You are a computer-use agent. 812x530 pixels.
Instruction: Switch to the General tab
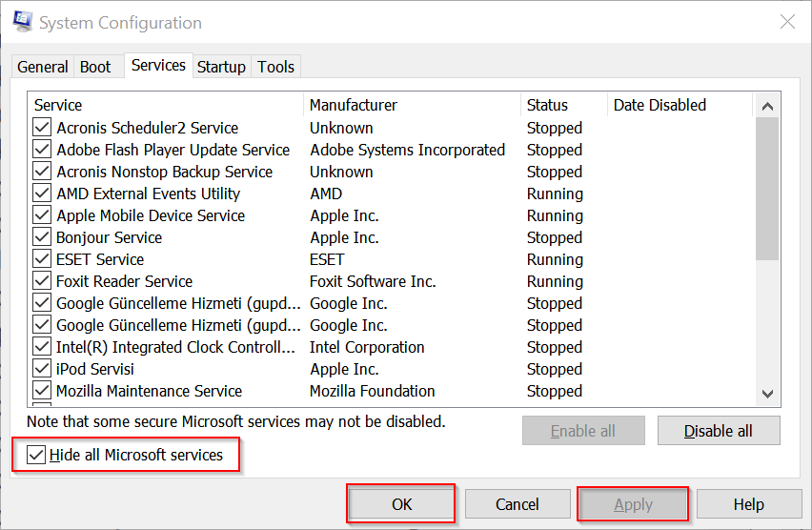coord(43,67)
